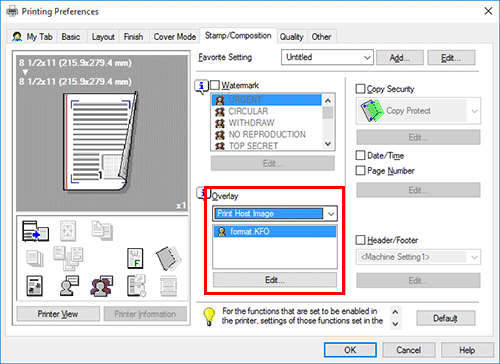Click the Default button
The height and width of the screenshot is (364, 500).
[x=446, y=318]
